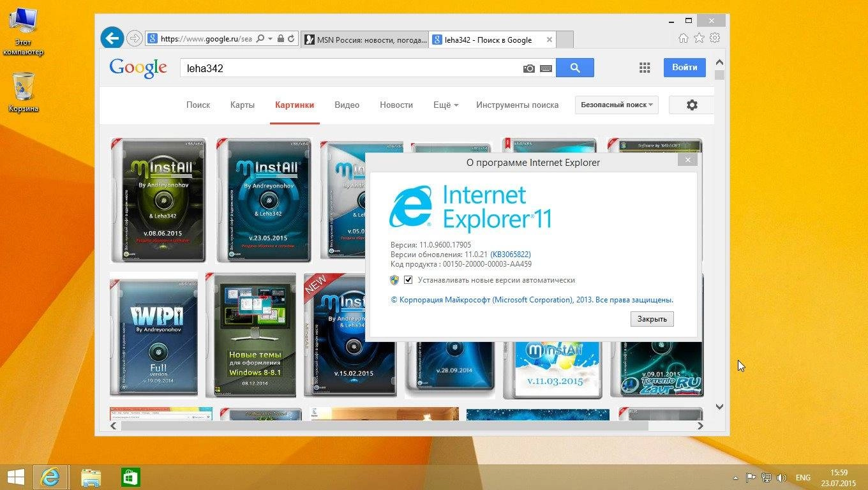Open the Action Center flag icon

751,477
